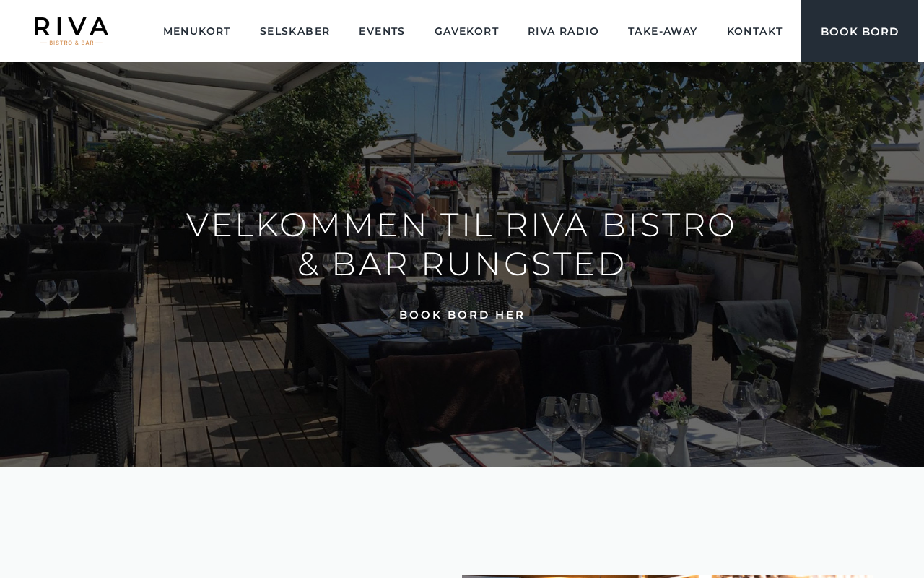This screenshot has width=924, height=578.
Task: Open Riva Radio from the navigation
Action: (563, 31)
